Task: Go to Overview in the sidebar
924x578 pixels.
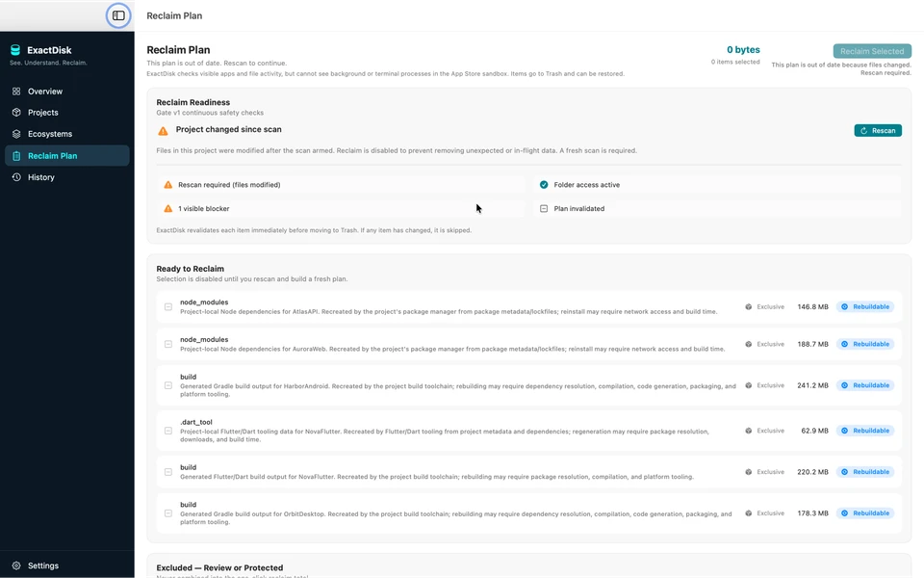Action: 67,92
